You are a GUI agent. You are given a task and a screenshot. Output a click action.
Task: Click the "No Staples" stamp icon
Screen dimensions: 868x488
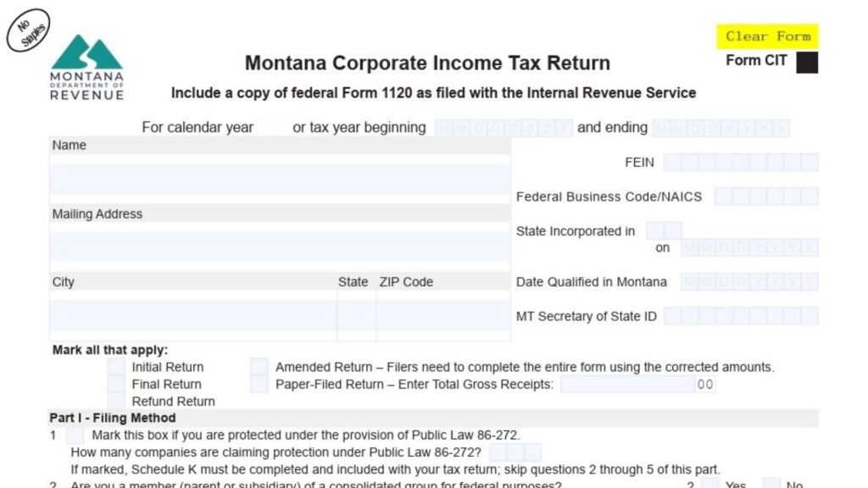(30, 29)
